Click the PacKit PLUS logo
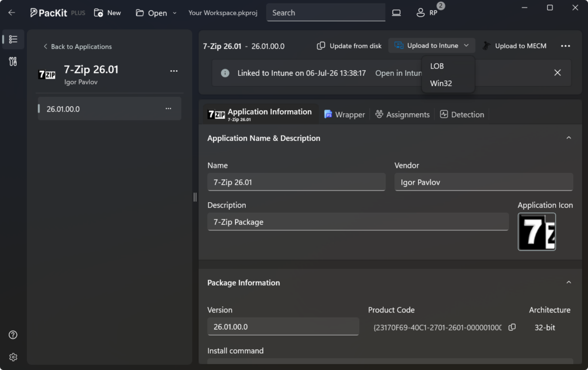The width and height of the screenshot is (588, 370). [57, 13]
